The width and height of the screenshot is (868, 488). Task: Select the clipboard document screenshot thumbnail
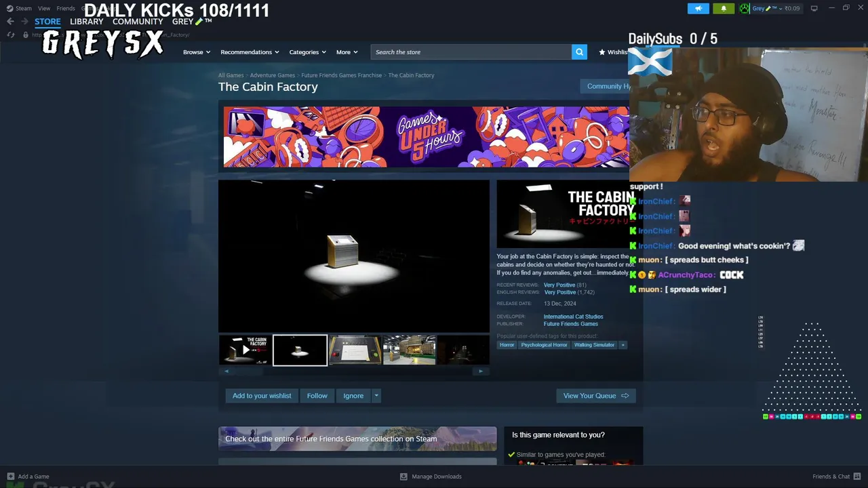(355, 350)
